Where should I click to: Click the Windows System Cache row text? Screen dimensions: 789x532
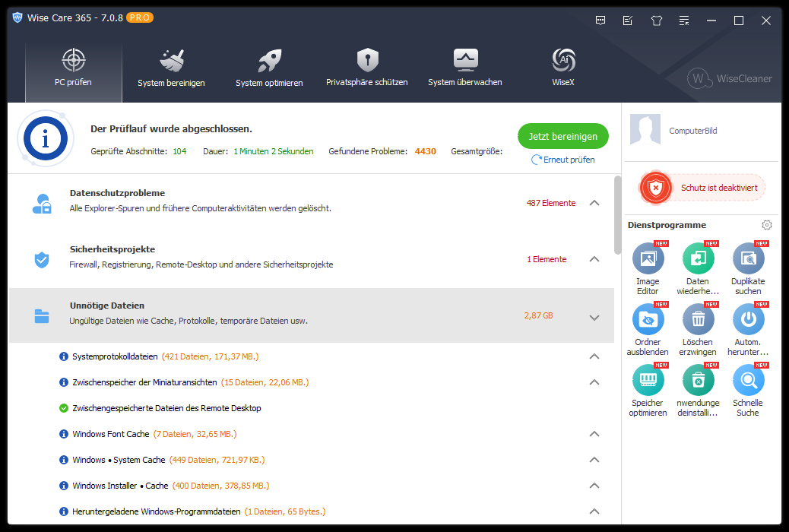pyautogui.click(x=119, y=460)
